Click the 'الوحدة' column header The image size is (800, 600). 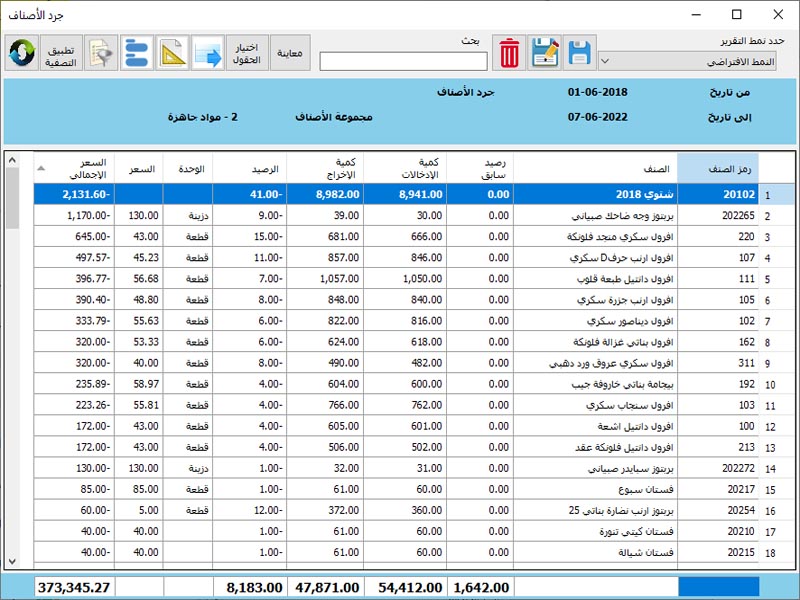click(x=188, y=169)
